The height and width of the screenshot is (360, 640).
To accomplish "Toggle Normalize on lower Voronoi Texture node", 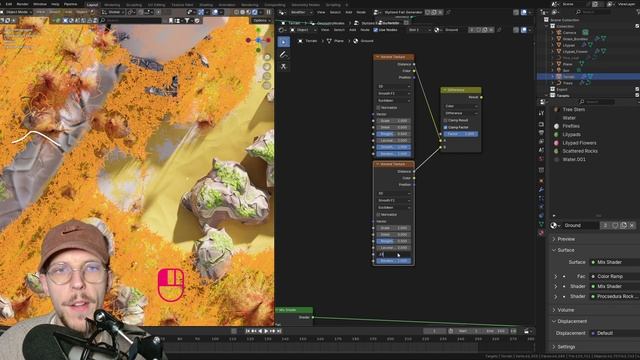I will tap(378, 215).
